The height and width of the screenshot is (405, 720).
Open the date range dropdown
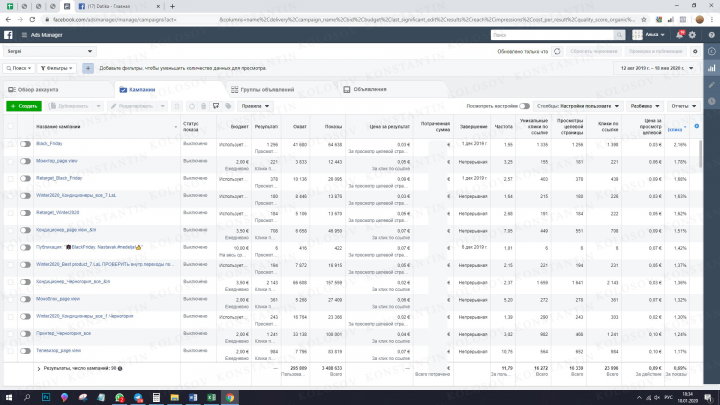[x=657, y=68]
